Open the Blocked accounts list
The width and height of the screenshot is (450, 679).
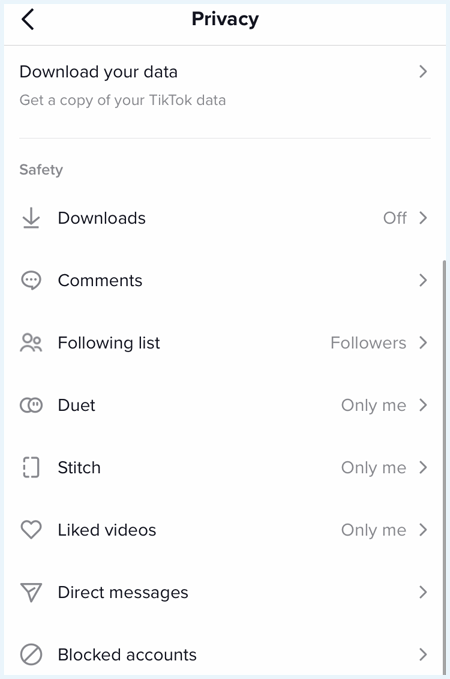click(225, 654)
